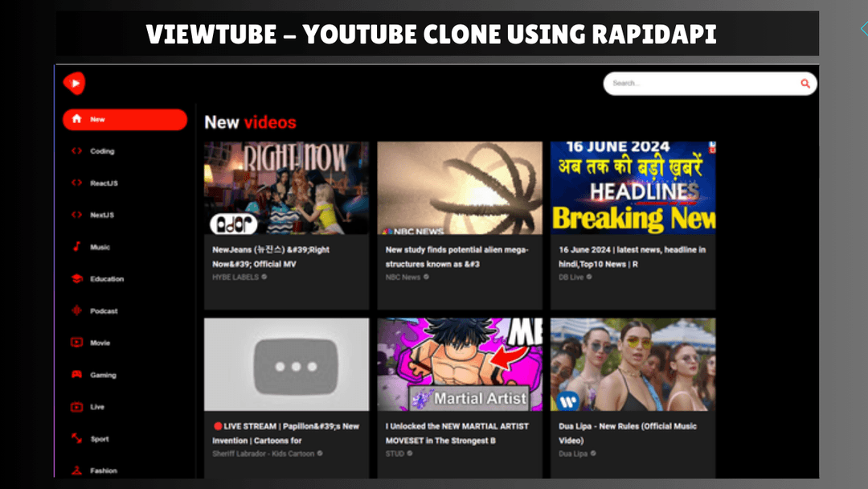
Task: Open the Sport category label
Action: [100, 439]
